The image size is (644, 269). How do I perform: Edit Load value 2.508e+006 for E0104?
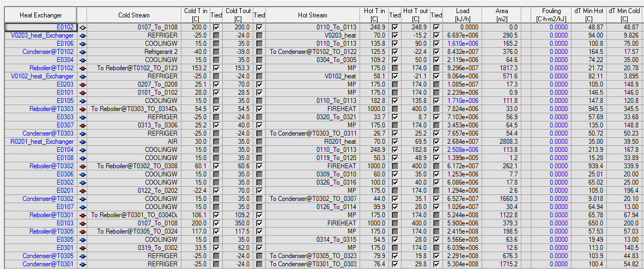click(x=463, y=150)
